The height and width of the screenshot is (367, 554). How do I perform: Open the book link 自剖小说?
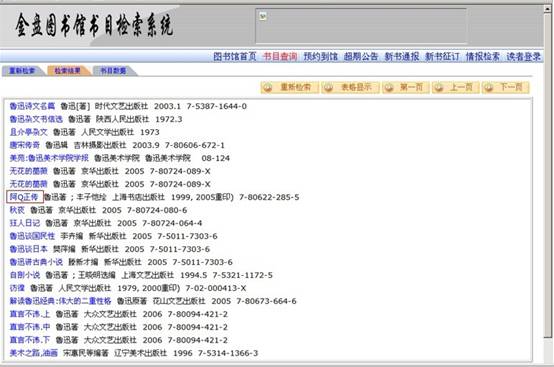coord(25,275)
